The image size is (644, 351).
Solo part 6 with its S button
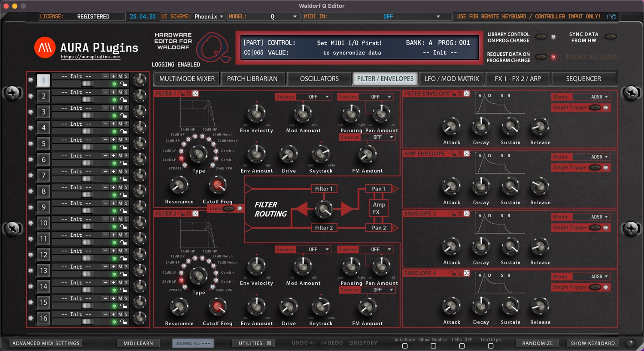(x=126, y=155)
